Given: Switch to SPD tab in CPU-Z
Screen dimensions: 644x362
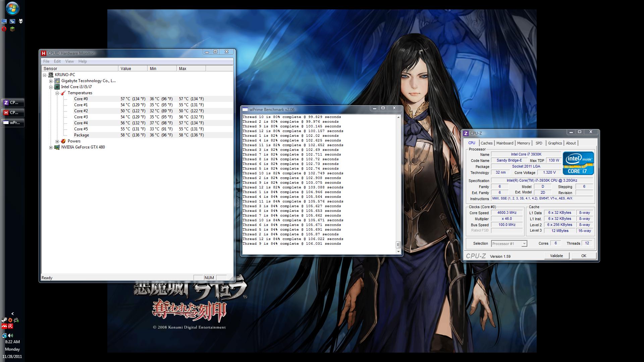Looking at the screenshot, I should (x=539, y=143).
